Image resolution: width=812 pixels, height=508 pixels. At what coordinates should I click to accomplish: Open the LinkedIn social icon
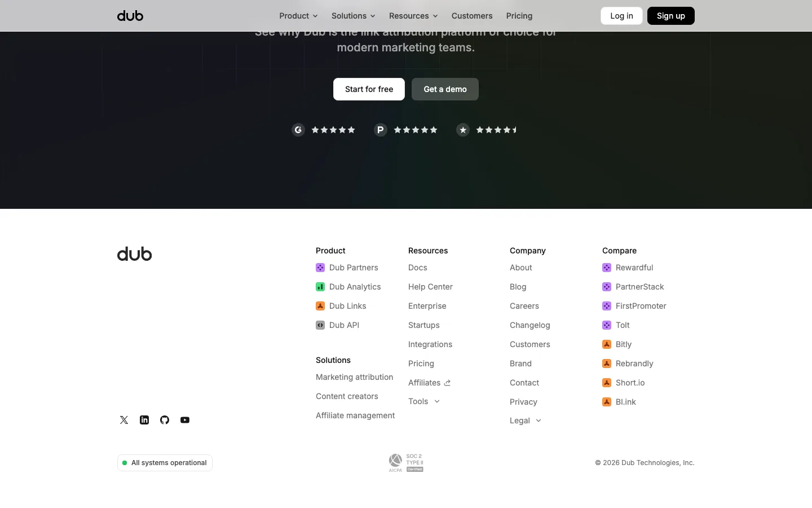coord(144,420)
